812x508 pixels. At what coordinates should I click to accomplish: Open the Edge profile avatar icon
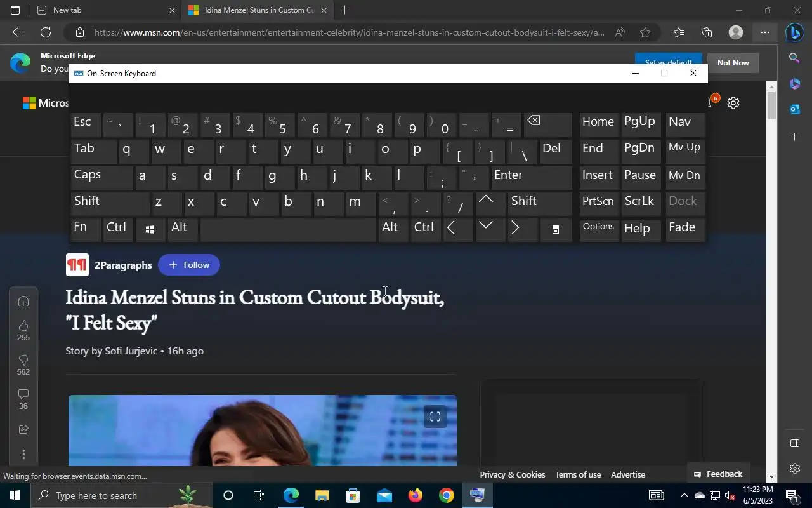click(x=736, y=32)
